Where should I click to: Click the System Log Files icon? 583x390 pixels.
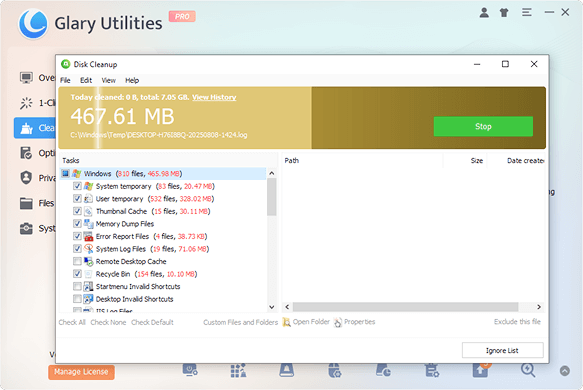click(x=88, y=249)
